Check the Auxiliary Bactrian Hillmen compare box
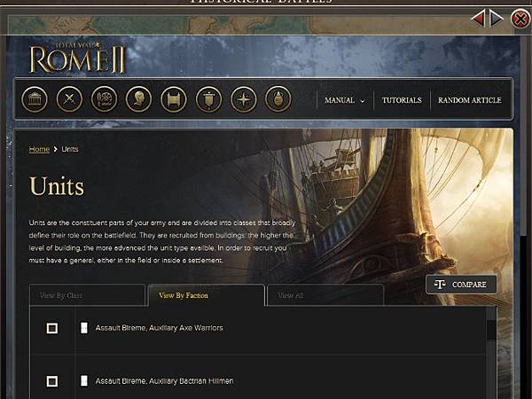This screenshot has width=532, height=399. [x=52, y=381]
